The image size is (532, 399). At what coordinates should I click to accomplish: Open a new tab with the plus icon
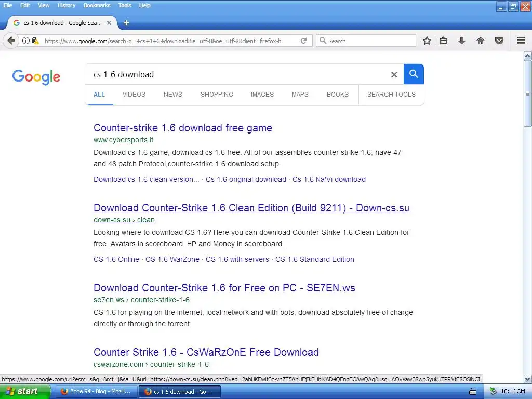pyautogui.click(x=126, y=23)
